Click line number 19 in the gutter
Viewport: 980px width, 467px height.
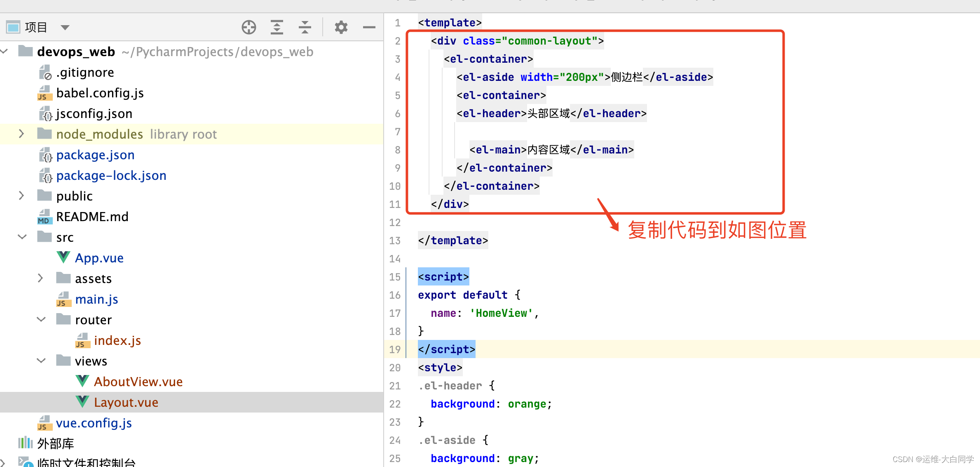pos(394,349)
